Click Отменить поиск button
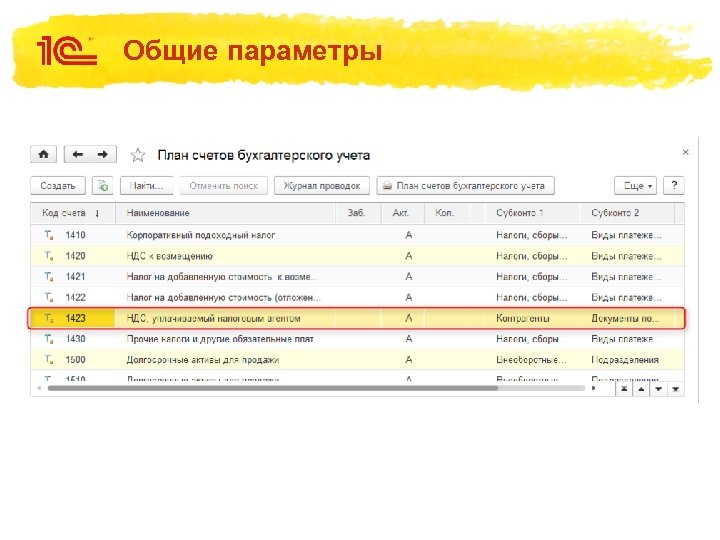 pyautogui.click(x=224, y=186)
